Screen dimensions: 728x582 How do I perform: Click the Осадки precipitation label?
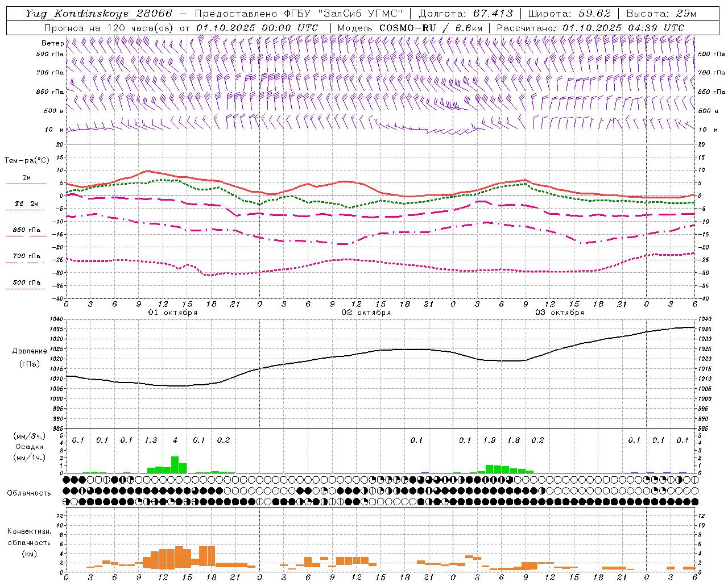click(x=29, y=447)
